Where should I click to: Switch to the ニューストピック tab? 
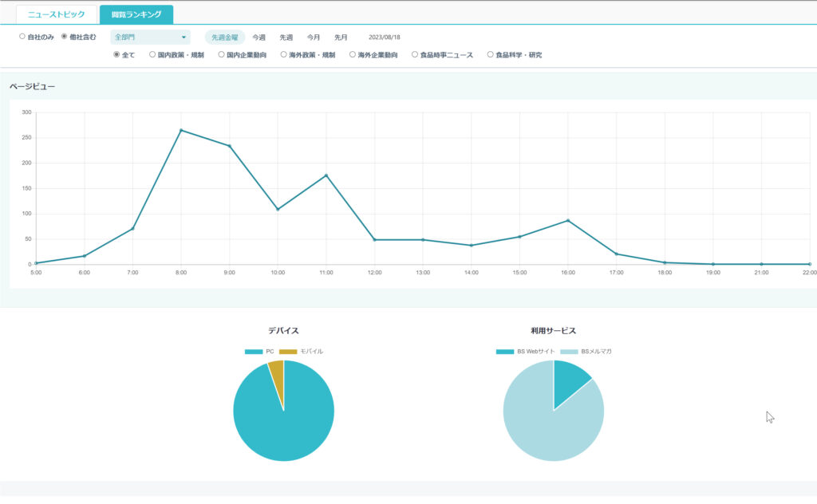tap(57, 14)
